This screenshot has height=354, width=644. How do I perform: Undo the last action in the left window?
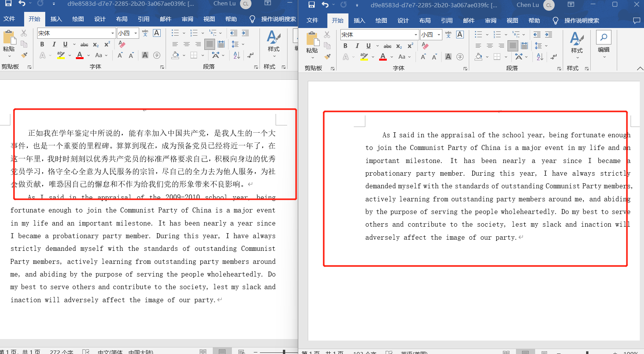[22, 3]
